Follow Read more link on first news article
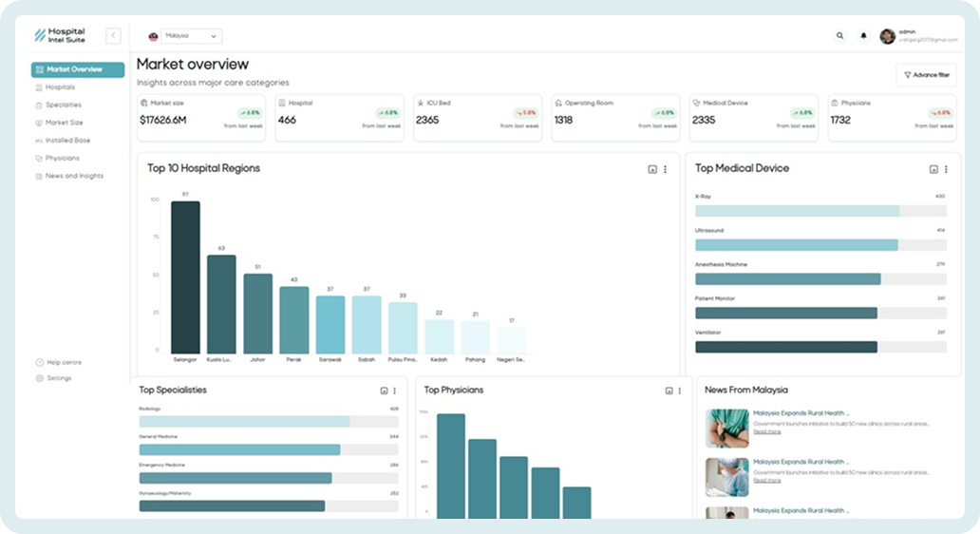 [767, 431]
